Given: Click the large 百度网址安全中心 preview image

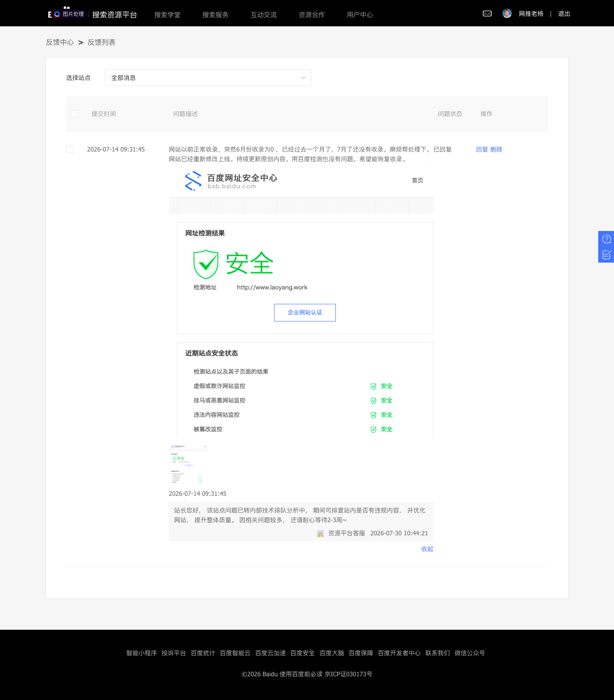Looking at the screenshot, I should (x=301, y=303).
